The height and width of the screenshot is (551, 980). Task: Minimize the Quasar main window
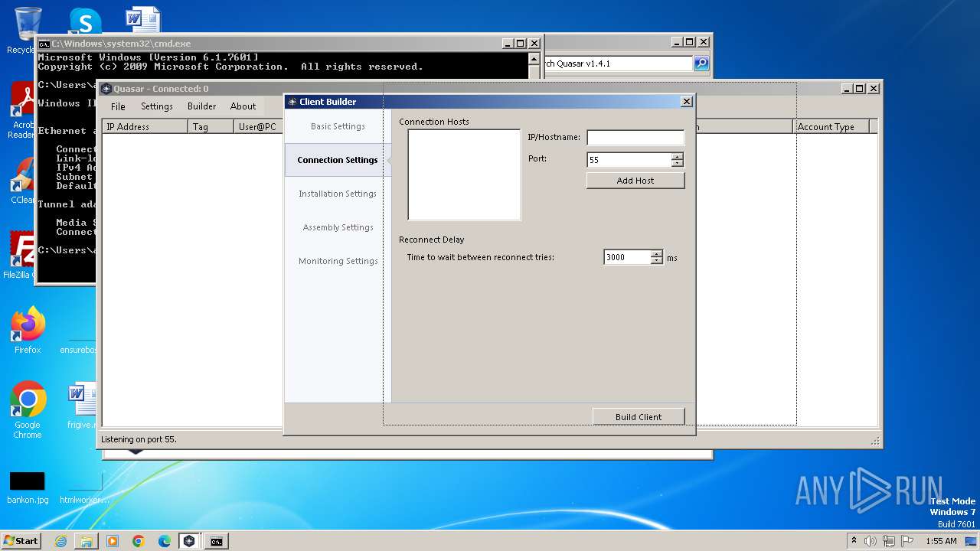pyautogui.click(x=847, y=89)
